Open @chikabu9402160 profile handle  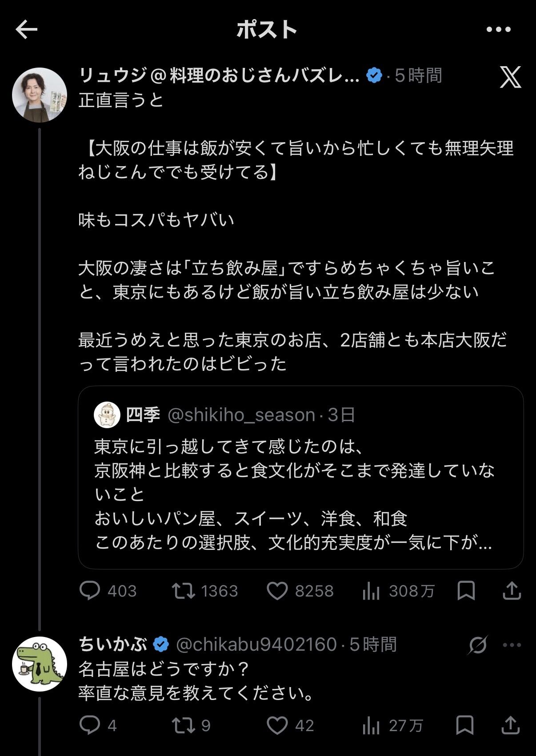coord(256,645)
